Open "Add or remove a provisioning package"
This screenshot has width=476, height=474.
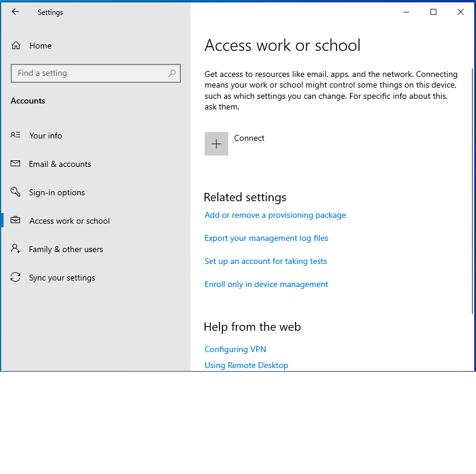click(x=275, y=215)
